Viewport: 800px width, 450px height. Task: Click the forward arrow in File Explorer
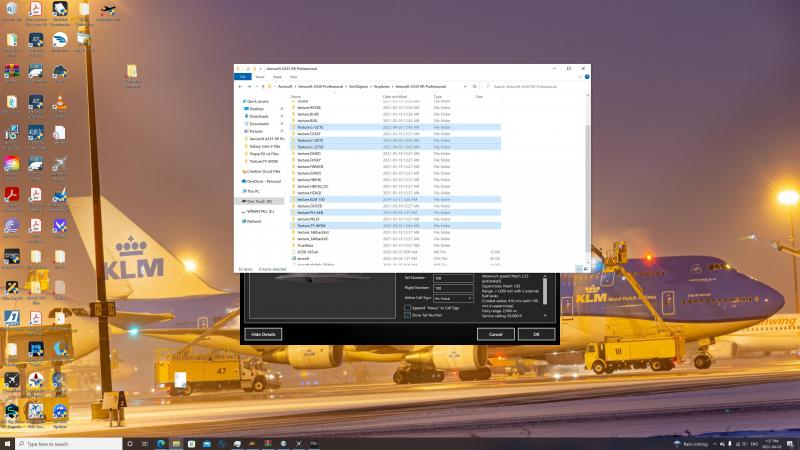249,86
